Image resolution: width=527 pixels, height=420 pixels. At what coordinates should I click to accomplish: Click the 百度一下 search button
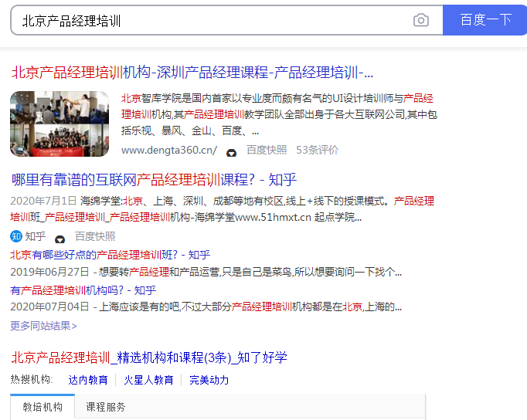pos(485,20)
